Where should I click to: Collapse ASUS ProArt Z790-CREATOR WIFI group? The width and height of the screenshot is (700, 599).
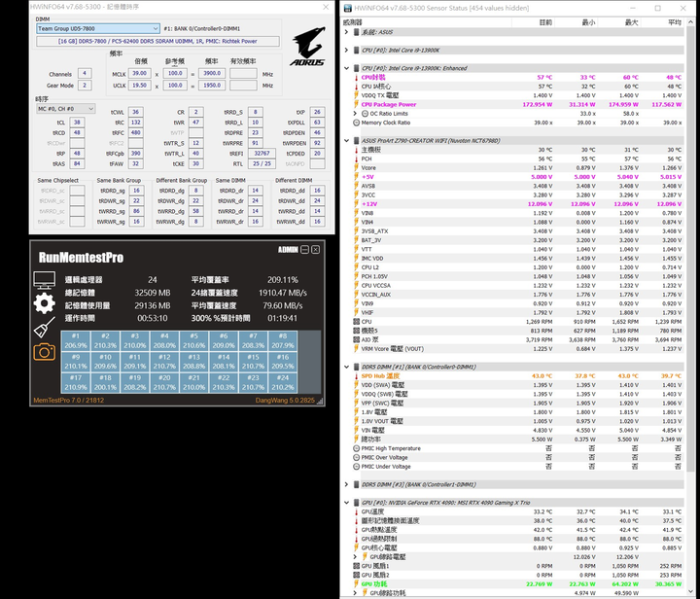coord(346,141)
